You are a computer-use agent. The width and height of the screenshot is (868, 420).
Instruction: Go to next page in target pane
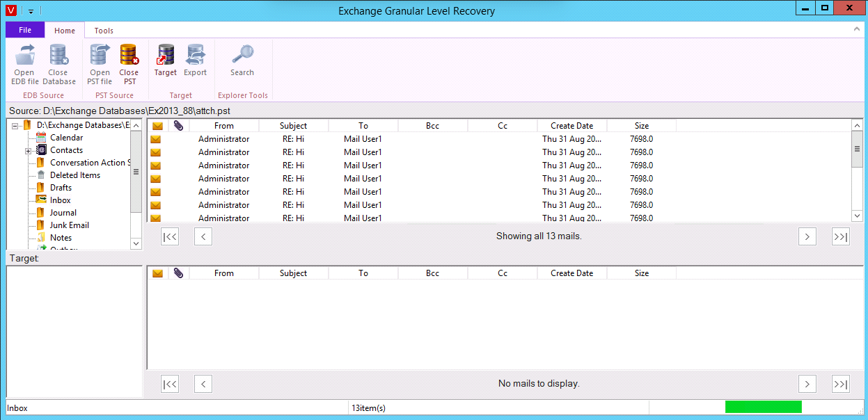coord(807,384)
